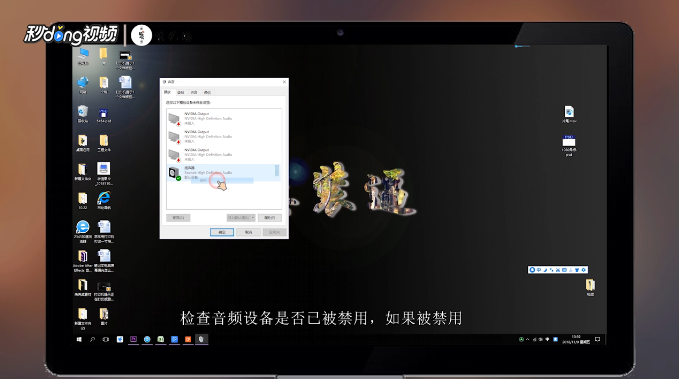Click the speaker icon with green checkmark
Screen dimensions: 679x379
175,173
